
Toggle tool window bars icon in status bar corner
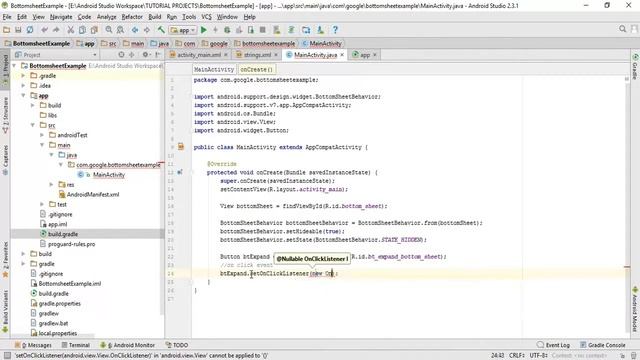click(7, 356)
